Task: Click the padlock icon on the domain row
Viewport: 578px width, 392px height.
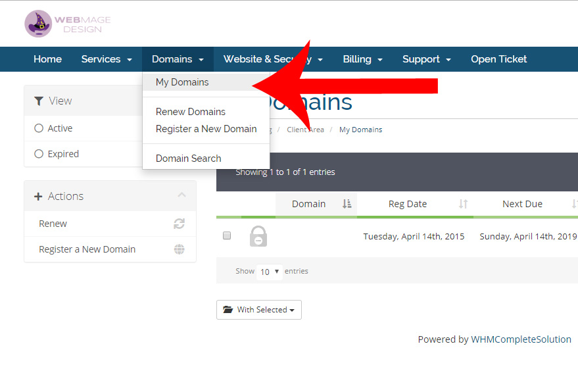Action: click(258, 235)
